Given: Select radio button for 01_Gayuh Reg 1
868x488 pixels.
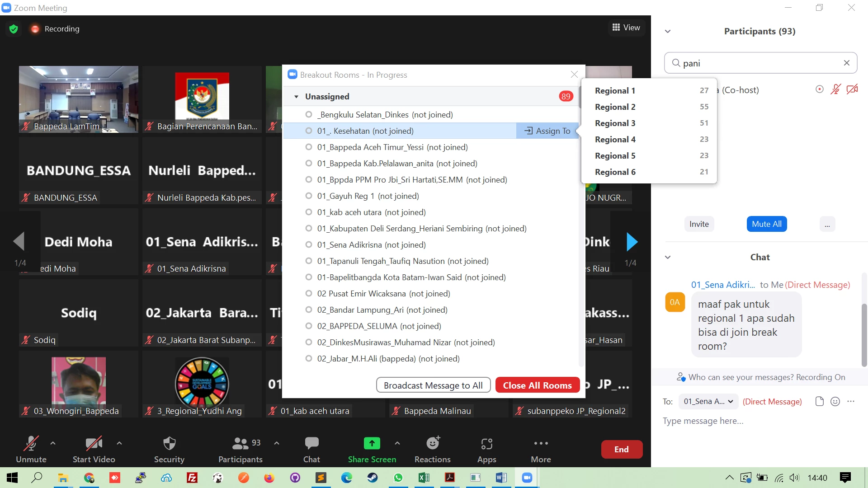Looking at the screenshot, I should 309,196.
